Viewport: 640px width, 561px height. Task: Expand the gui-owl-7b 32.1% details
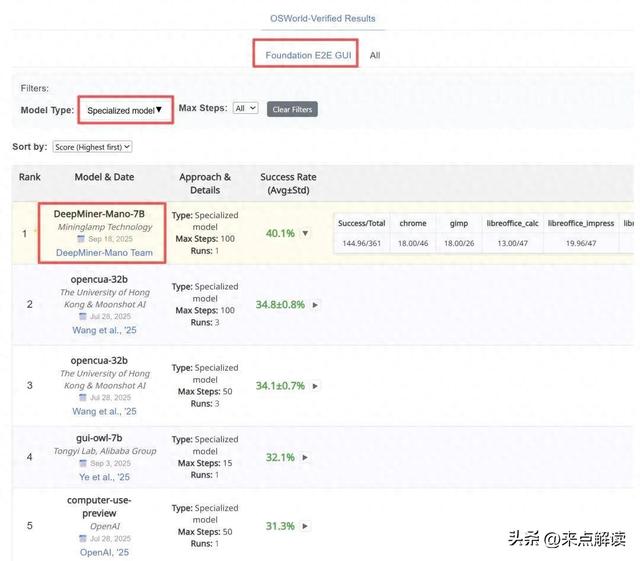[x=305, y=457]
